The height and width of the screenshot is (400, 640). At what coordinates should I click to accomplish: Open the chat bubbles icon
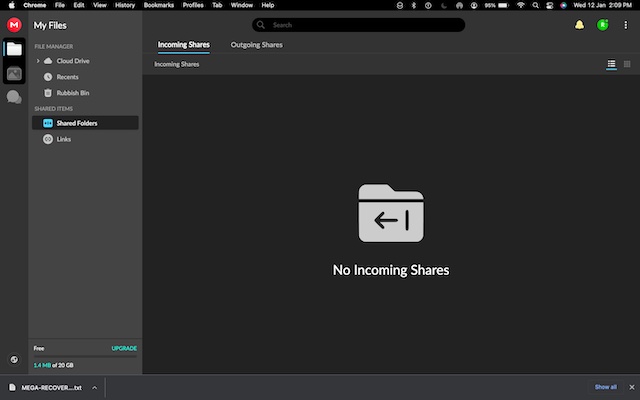[x=14, y=97]
